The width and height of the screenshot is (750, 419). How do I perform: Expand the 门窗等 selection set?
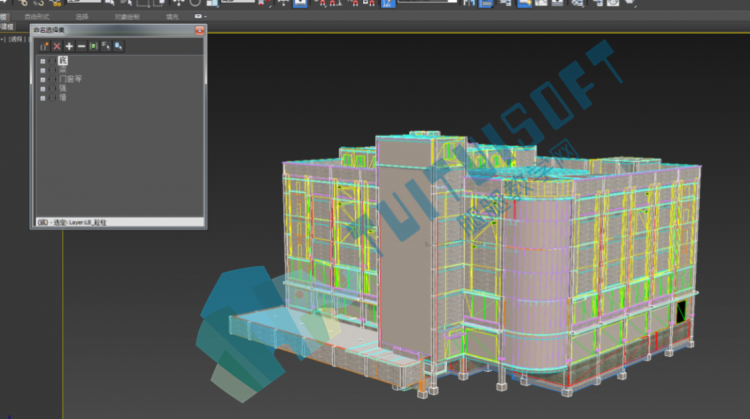[43, 79]
